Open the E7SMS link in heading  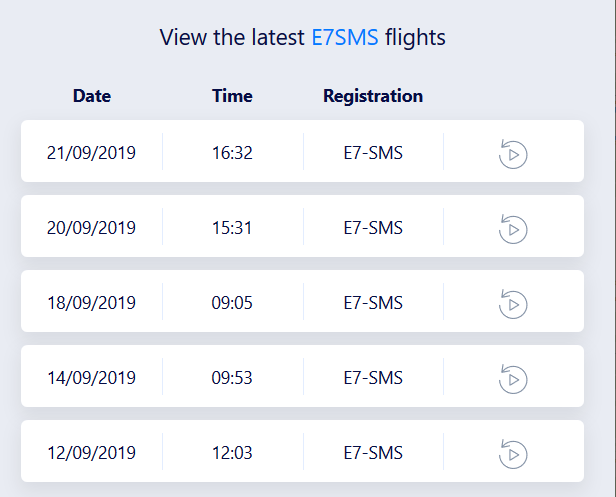point(345,38)
